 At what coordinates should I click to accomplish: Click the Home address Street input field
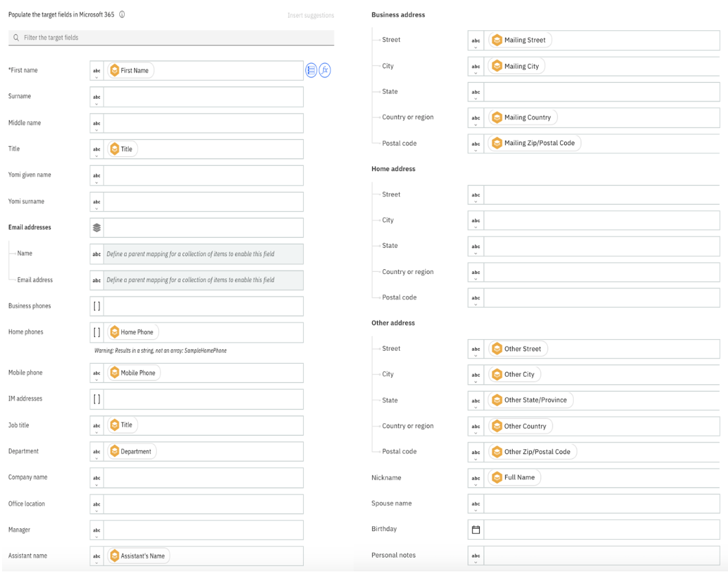click(x=601, y=195)
